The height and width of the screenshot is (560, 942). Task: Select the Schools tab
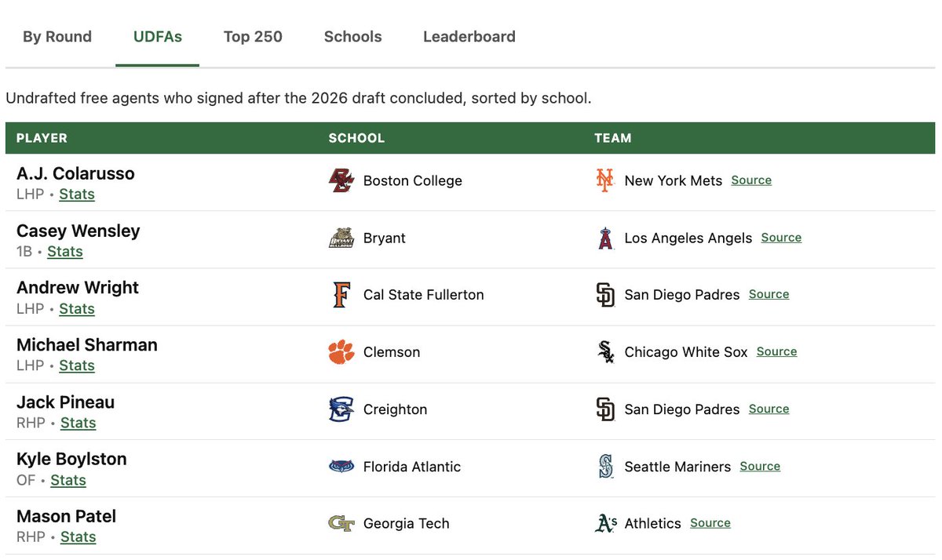click(x=352, y=37)
